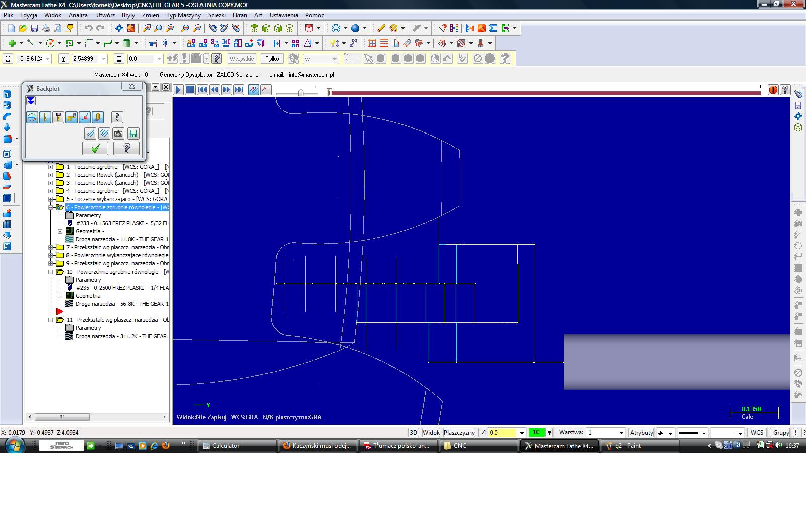
Task: Click the options exclamation icon in Backplot
Action: coord(117,117)
